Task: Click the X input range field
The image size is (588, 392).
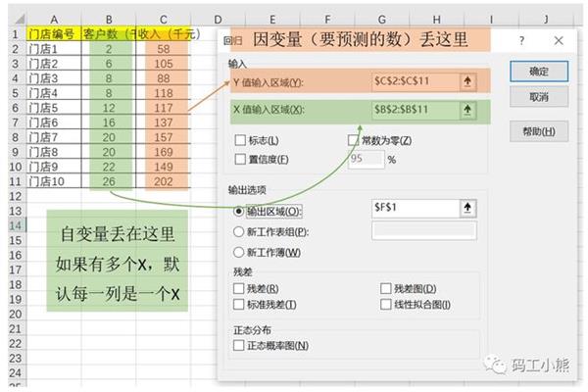Action: [x=416, y=110]
